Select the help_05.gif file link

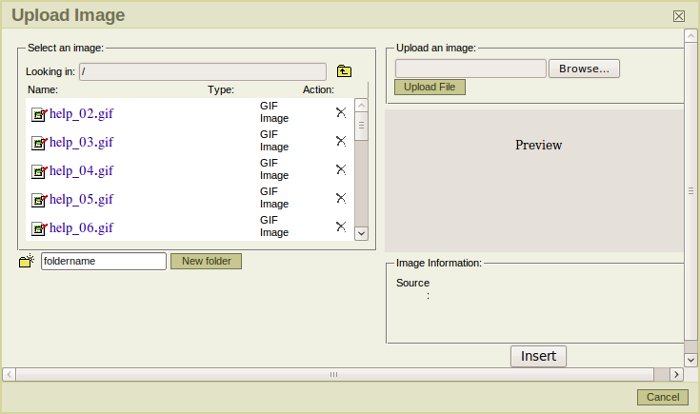81,199
